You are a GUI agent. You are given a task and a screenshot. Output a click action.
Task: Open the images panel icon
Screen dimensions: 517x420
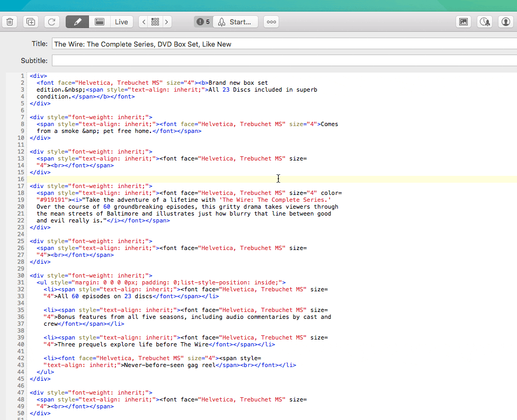pos(463,22)
